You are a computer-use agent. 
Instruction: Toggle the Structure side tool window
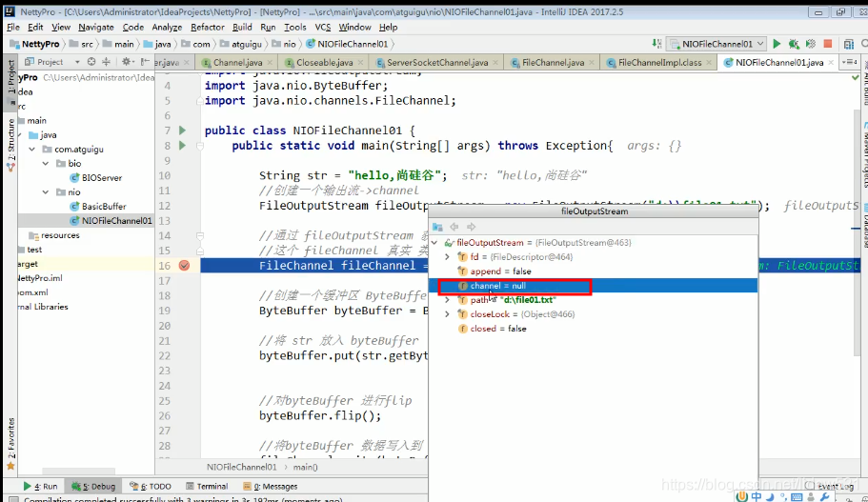click(x=10, y=144)
